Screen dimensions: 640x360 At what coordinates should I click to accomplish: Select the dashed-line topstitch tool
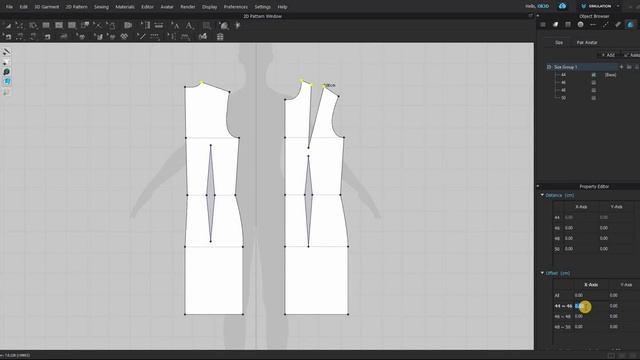tap(155, 36)
